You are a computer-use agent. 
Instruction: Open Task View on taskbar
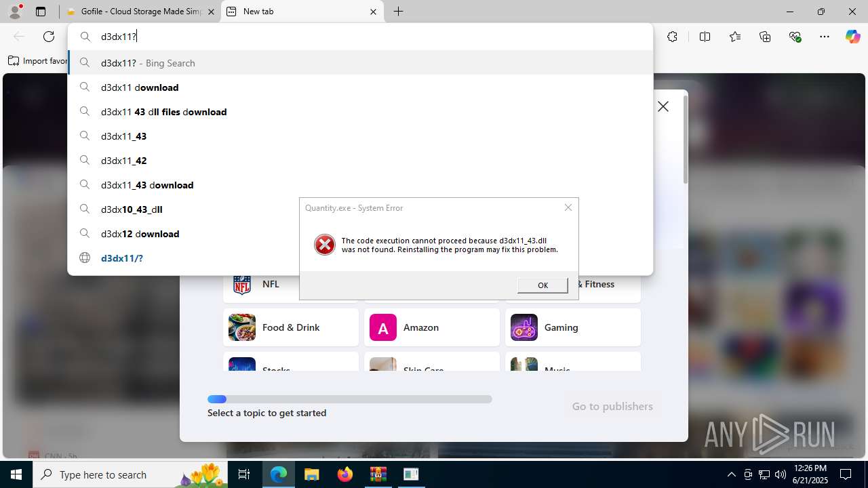pyautogui.click(x=245, y=474)
